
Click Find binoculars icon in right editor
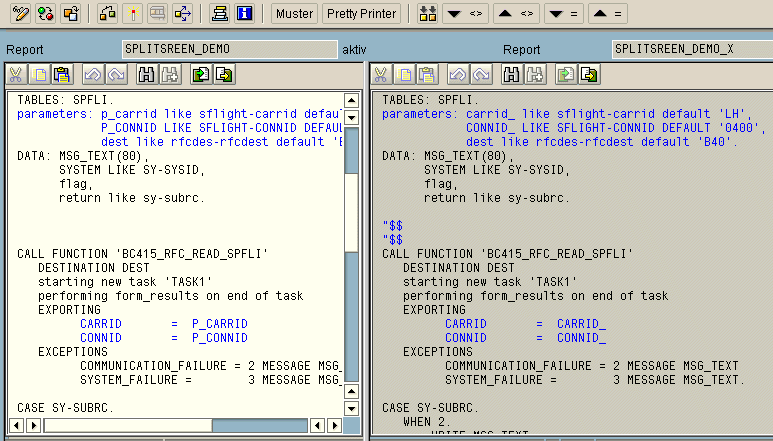[x=511, y=74]
